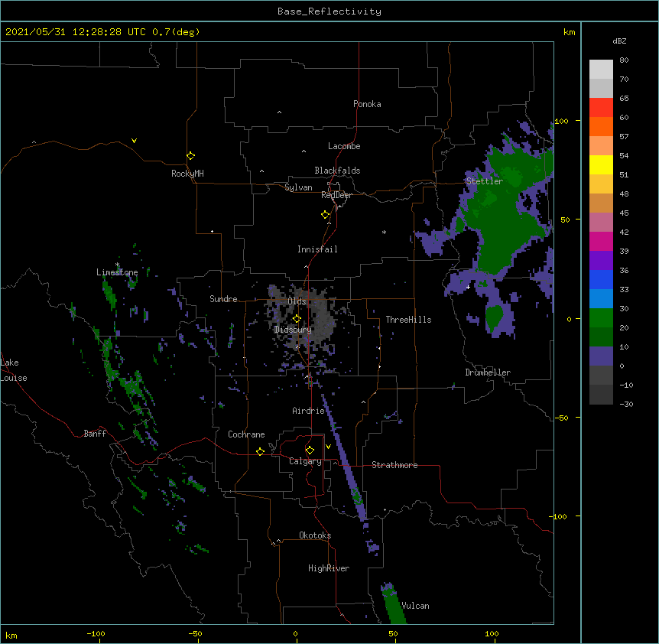Image resolution: width=659 pixels, height=644 pixels.
Task: Click the Base_Reflectivity title text
Action: click(x=329, y=11)
